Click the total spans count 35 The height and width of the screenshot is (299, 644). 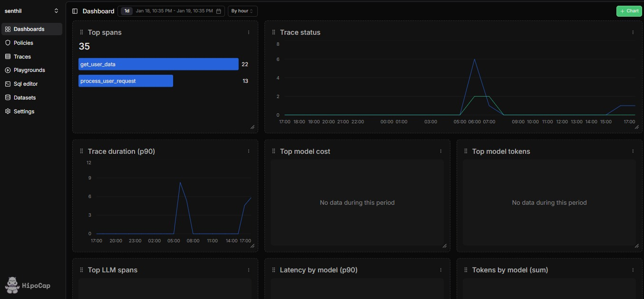click(84, 46)
